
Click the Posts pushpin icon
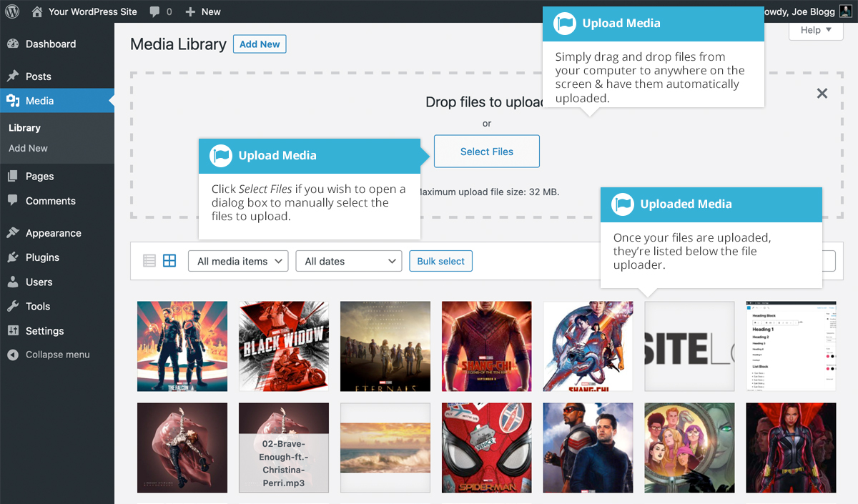[x=13, y=76]
